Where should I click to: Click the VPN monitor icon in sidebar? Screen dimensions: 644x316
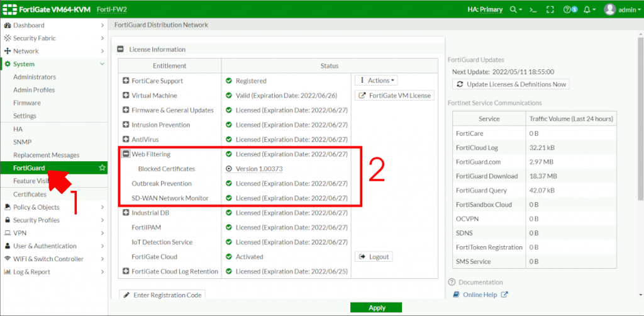coord(7,233)
